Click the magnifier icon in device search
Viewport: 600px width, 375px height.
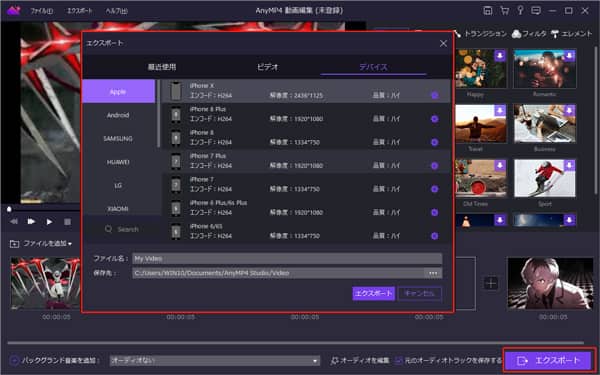click(x=108, y=229)
